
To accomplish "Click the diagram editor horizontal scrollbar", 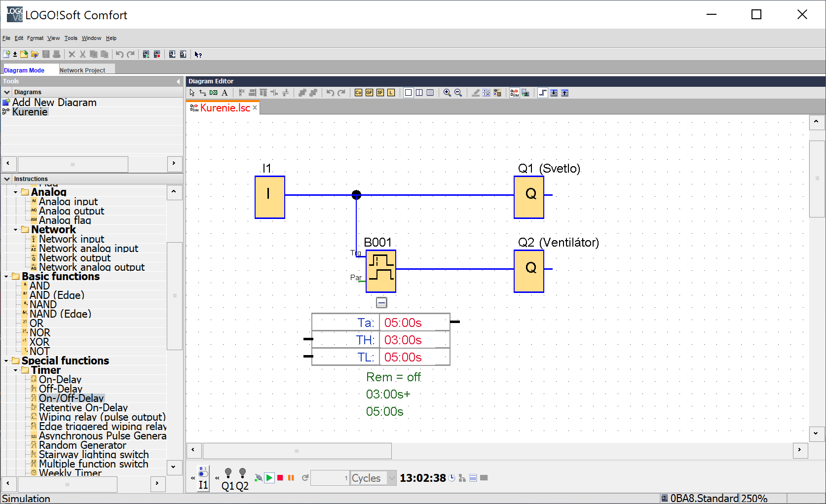I will pos(297,451).
